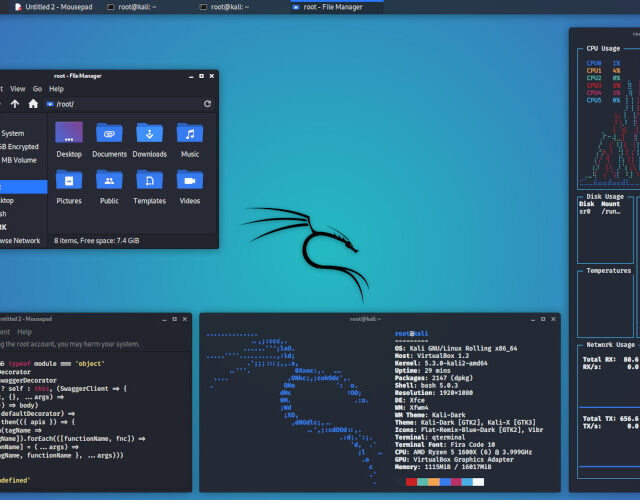Image resolution: width=640 pixels, height=500 pixels.
Task: Click the CPU1 label in the usage monitor
Action: [594, 71]
